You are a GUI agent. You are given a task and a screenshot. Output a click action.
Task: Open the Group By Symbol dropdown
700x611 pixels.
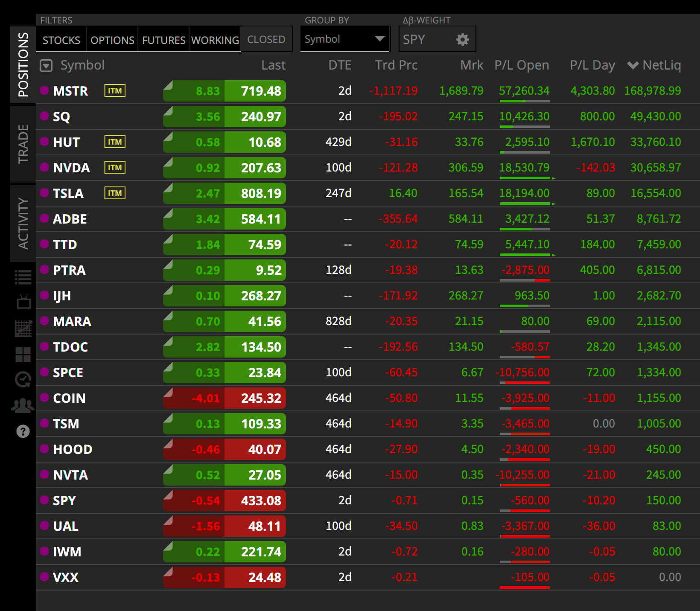(345, 39)
